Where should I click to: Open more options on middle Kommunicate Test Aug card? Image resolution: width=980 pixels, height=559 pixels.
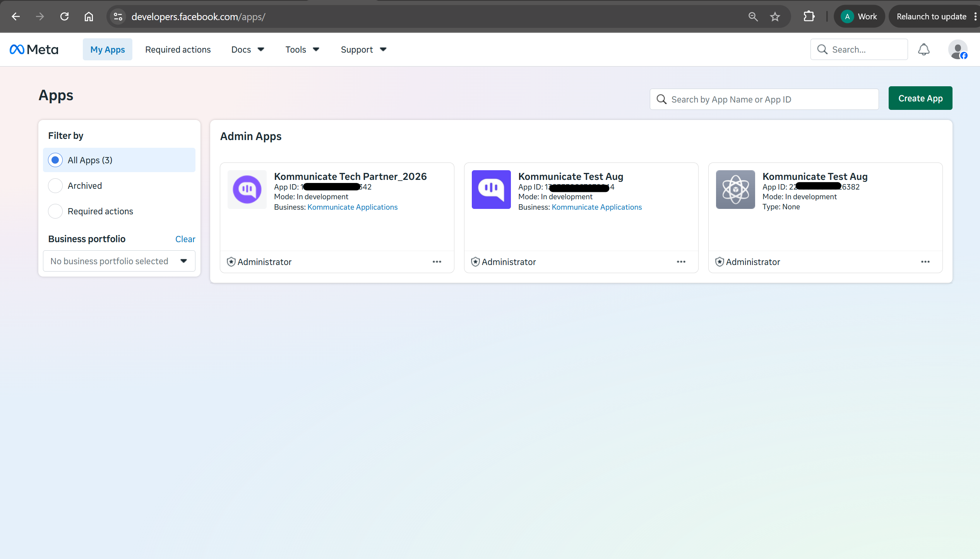681,262
